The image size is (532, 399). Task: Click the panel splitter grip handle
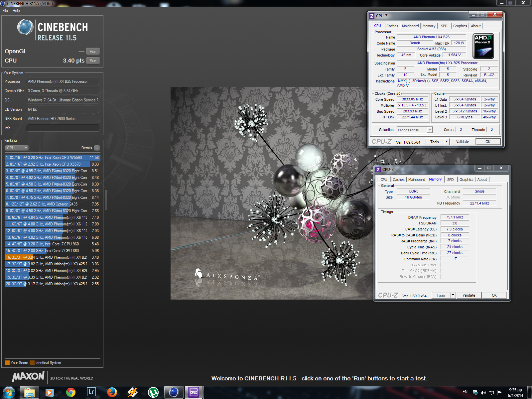click(x=106, y=199)
